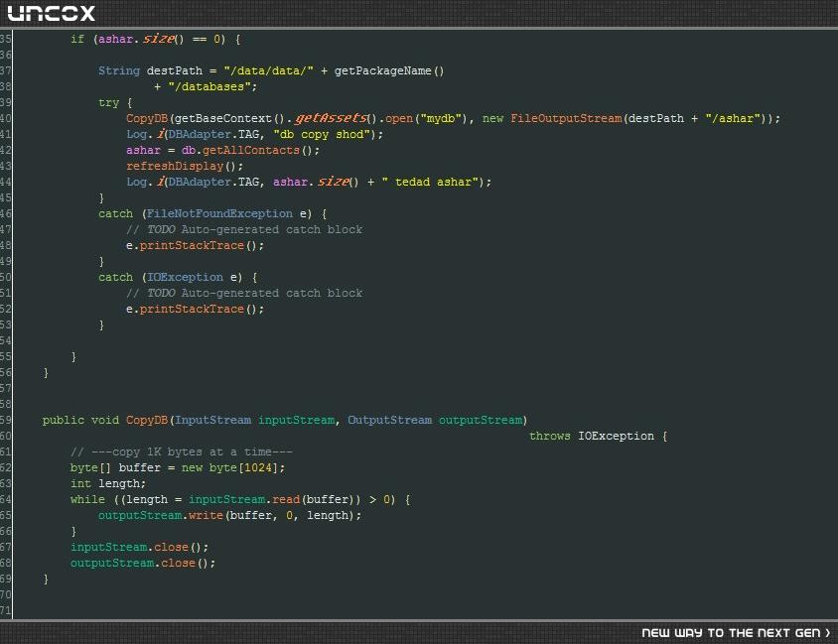
Task: Click 'outputStream.close()' line
Action: click(x=143, y=563)
